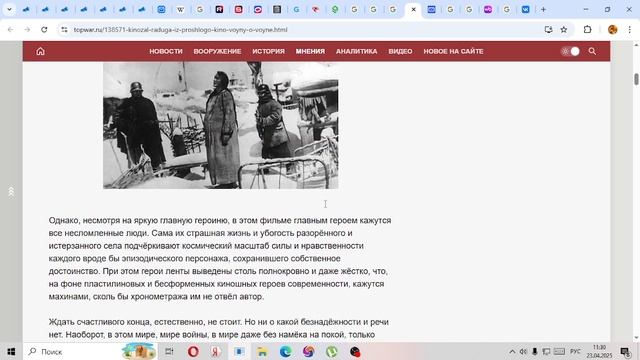Open Task View on the taskbar
Screen dimensions: 640x360
pyautogui.click(x=169, y=351)
